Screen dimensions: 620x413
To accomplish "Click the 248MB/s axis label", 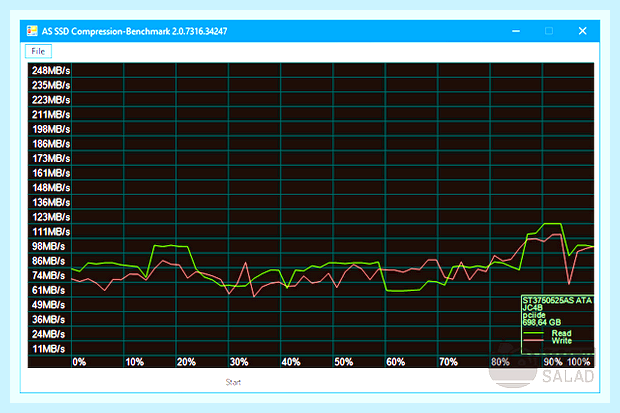I will coord(51,71).
